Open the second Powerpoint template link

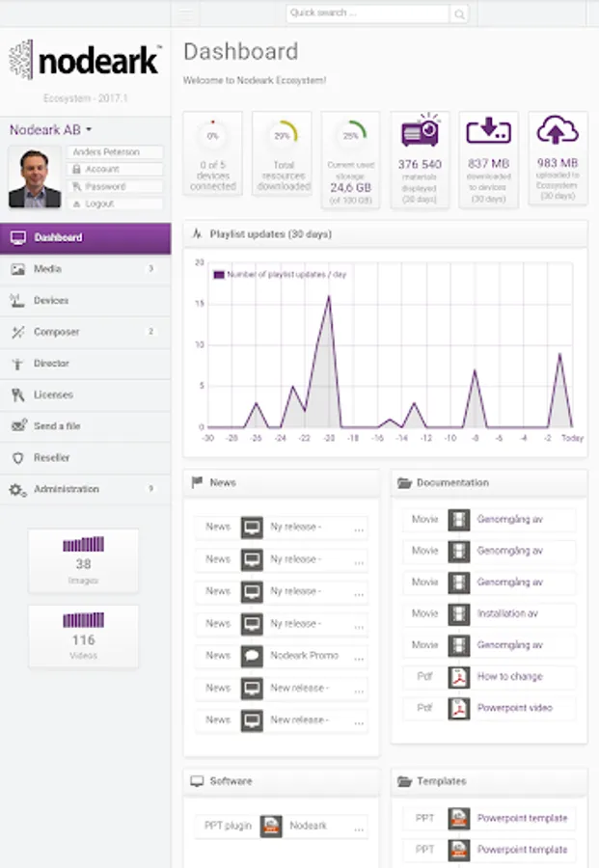(x=522, y=850)
